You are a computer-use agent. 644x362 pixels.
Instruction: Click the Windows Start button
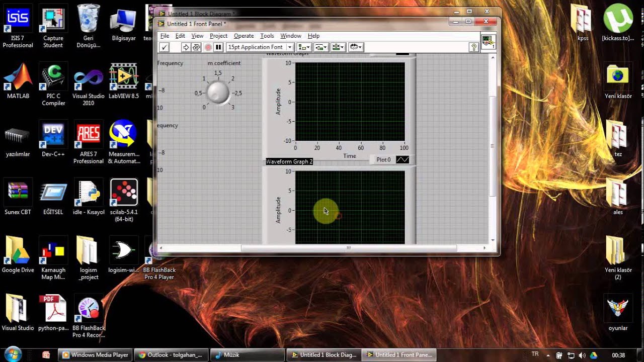pyautogui.click(x=13, y=354)
